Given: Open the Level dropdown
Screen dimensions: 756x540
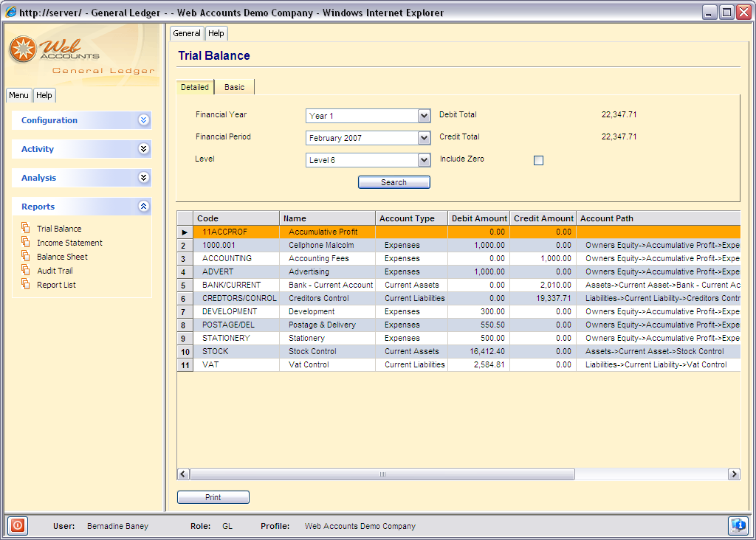Looking at the screenshot, I should click(x=424, y=160).
